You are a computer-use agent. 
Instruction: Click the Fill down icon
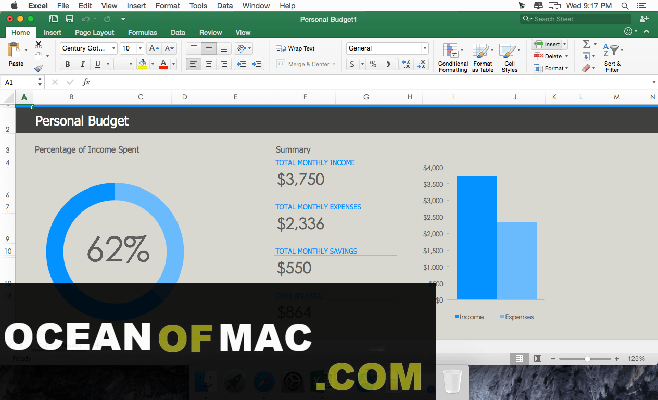coord(587,56)
